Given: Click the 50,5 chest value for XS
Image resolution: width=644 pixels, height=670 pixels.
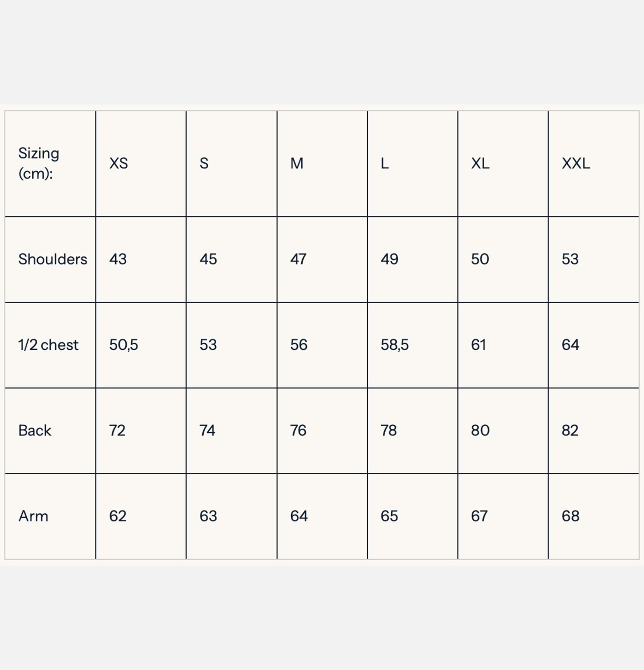Looking at the screenshot, I should click(x=124, y=344).
